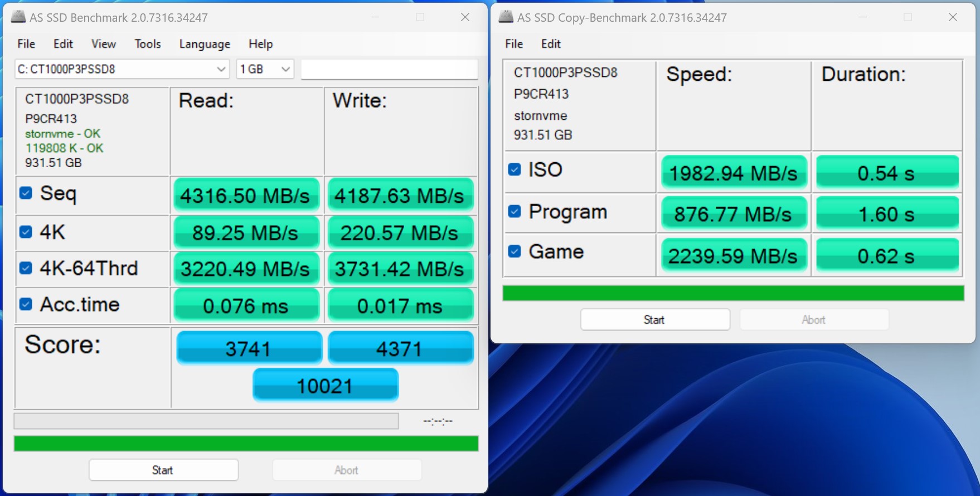Viewport: 980px width, 496px height.
Task: Click Start in the Copy-Benchmark window
Action: pos(654,319)
